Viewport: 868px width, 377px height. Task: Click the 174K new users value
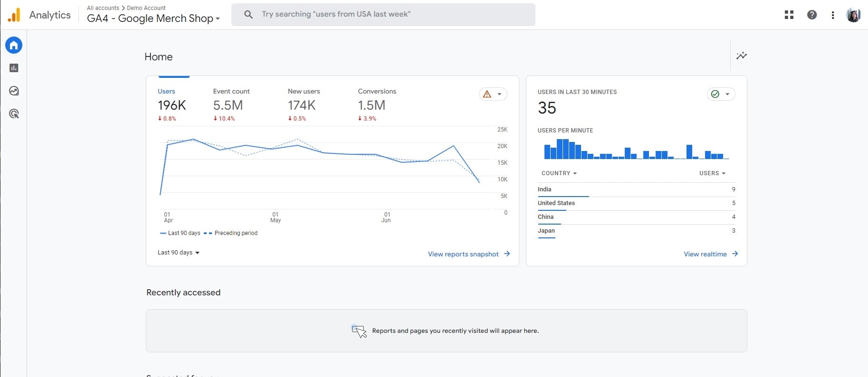point(302,105)
